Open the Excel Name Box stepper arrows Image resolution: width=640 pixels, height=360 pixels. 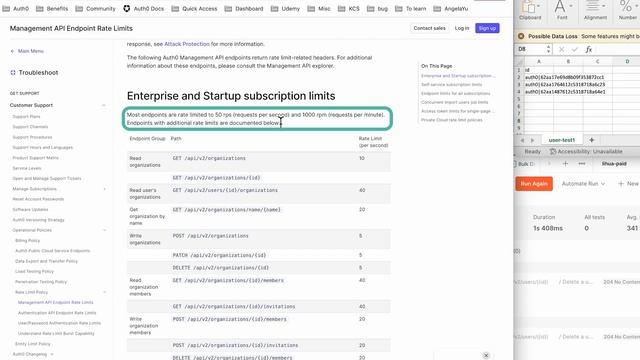coord(548,49)
